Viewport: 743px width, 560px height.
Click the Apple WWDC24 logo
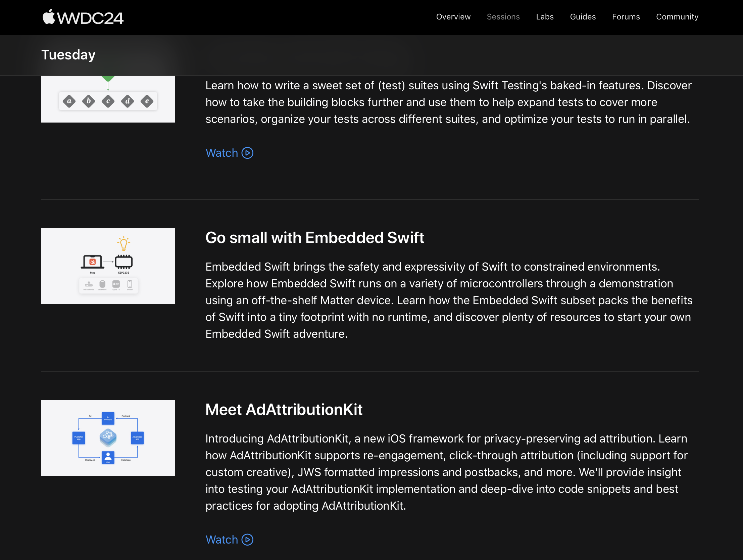click(x=83, y=17)
